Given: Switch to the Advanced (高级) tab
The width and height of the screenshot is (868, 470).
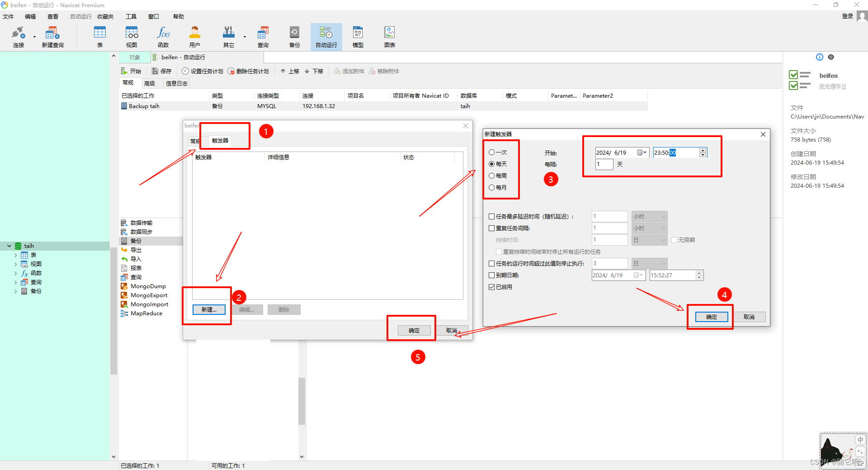Looking at the screenshot, I should click(x=150, y=83).
